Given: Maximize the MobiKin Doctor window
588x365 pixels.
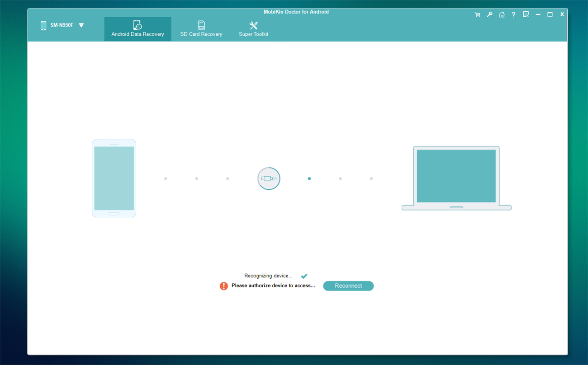Looking at the screenshot, I should [x=550, y=15].
